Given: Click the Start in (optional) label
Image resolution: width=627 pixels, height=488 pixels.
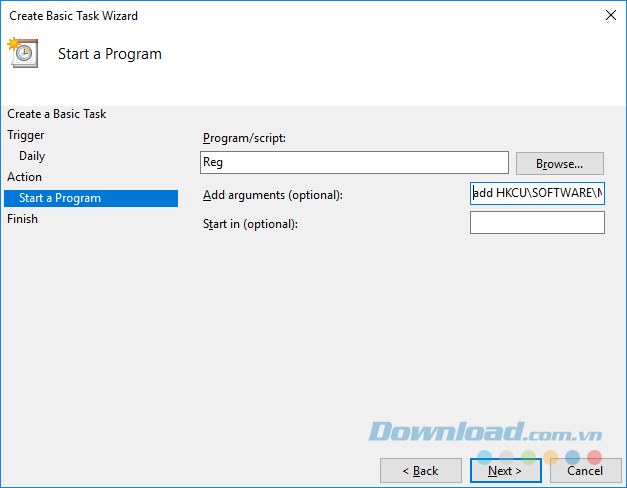Looking at the screenshot, I should (250, 224).
